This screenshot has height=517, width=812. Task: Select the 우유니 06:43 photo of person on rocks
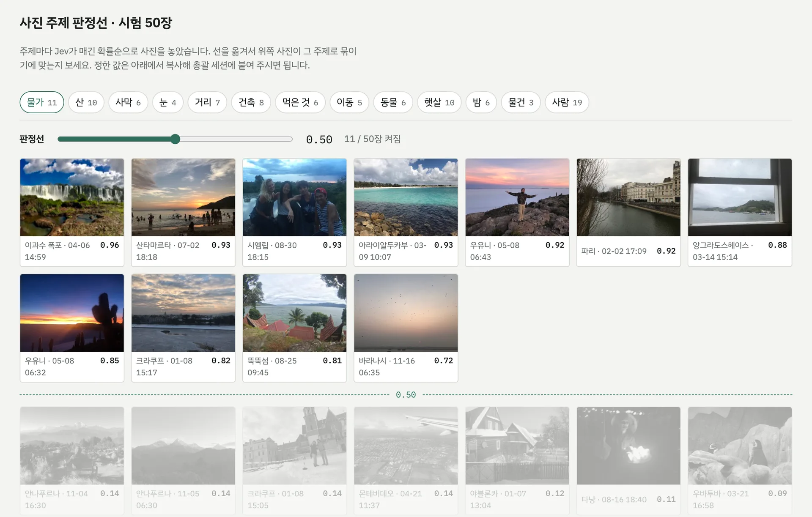[x=517, y=197]
